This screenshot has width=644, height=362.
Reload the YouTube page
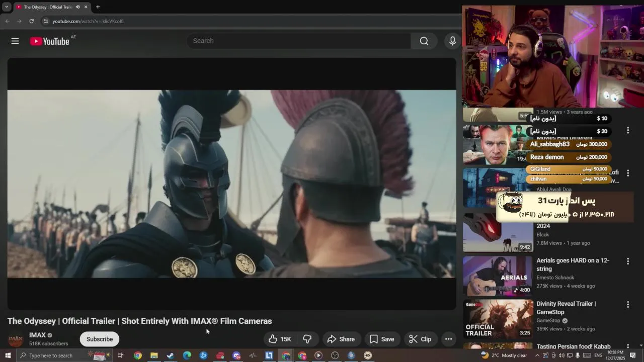click(x=31, y=21)
